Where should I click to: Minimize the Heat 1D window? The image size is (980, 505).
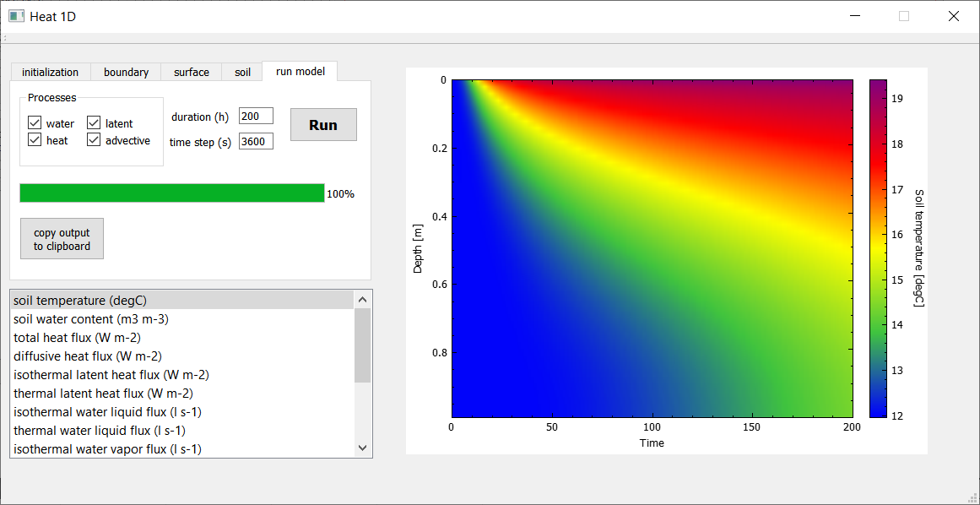854,16
